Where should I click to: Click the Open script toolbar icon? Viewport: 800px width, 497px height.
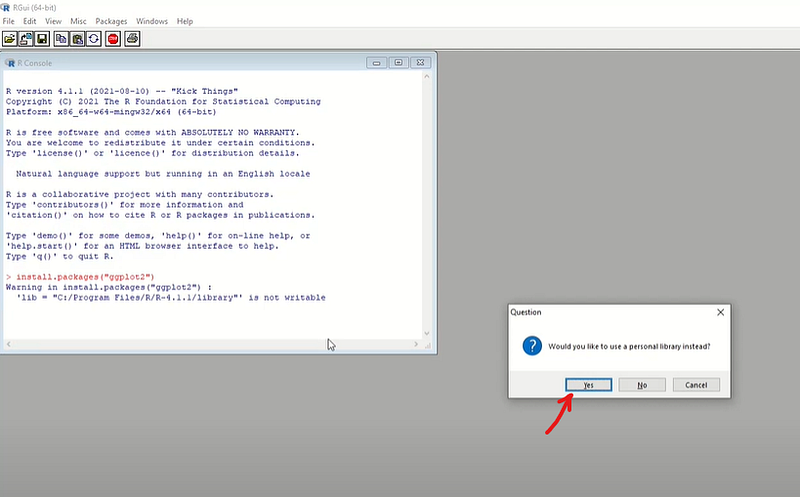[x=10, y=39]
